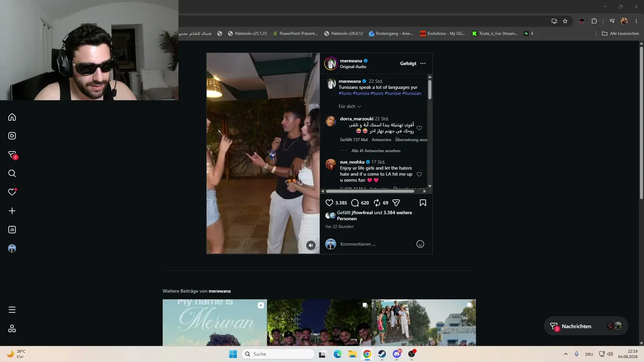Open the PowerPoint-Präsent... bookmark
Viewport: 644px width, 362px height.
(x=295, y=34)
